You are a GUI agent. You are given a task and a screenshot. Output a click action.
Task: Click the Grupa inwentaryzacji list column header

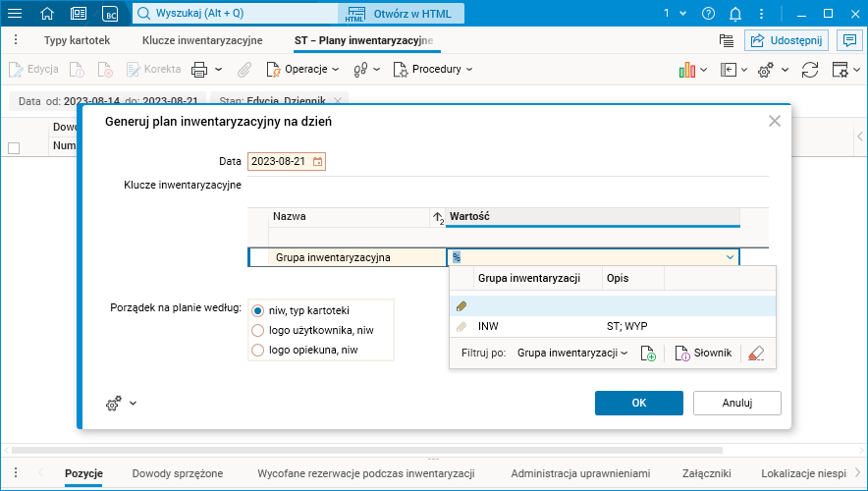(x=537, y=279)
